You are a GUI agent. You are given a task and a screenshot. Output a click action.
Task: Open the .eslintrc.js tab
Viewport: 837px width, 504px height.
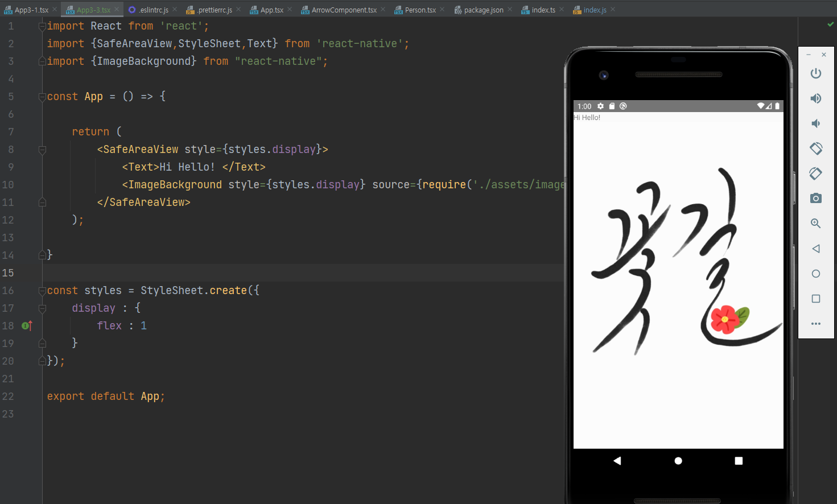pos(154,10)
